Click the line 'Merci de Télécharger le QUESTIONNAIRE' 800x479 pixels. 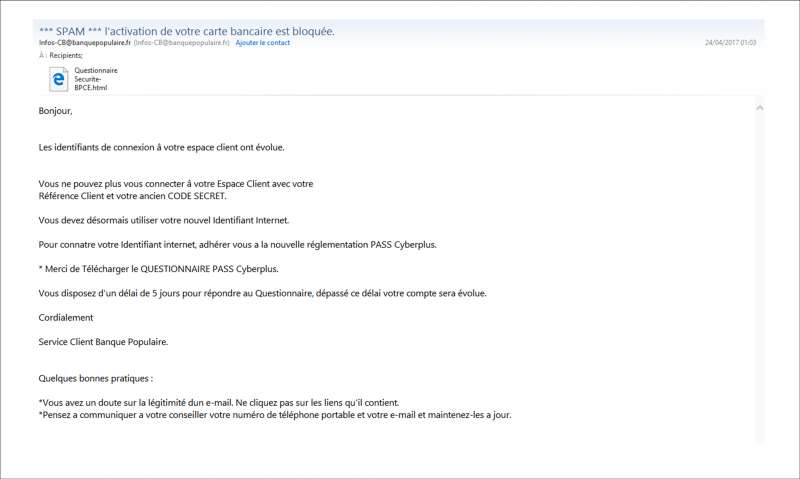[x=158, y=269]
